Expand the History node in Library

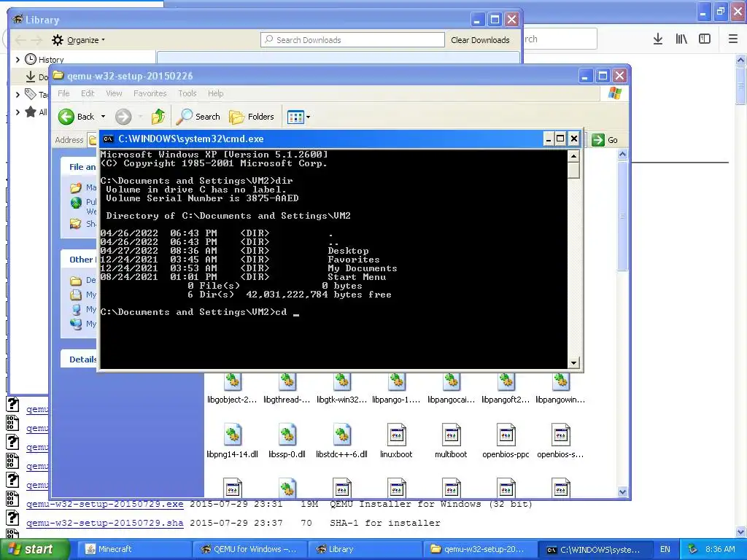(18, 60)
